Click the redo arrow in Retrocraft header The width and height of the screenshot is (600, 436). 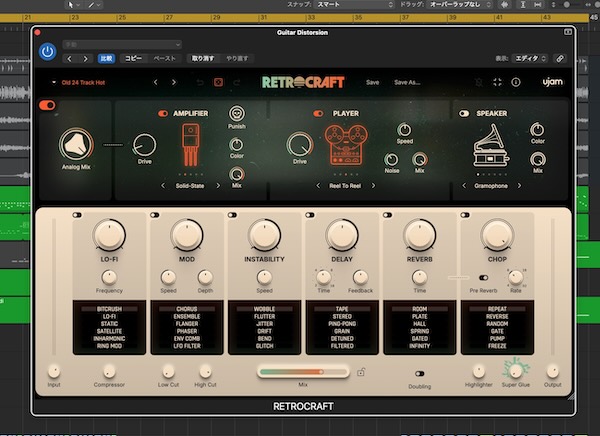(236, 82)
